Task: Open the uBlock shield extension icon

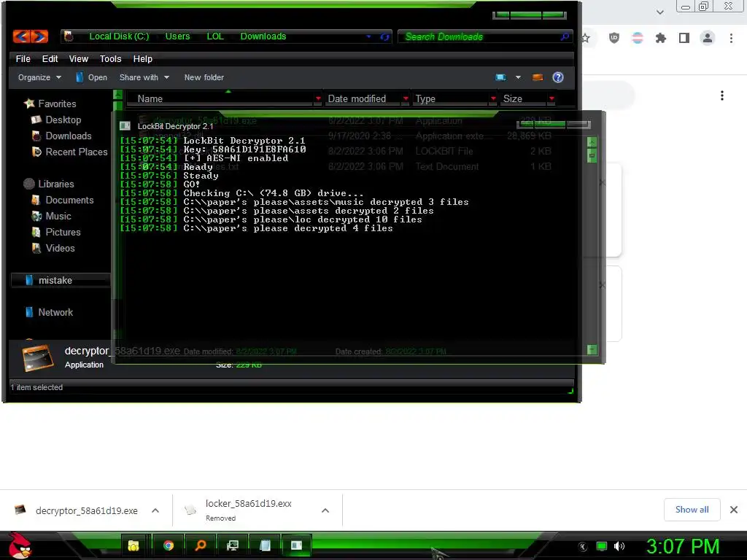Action: (614, 38)
